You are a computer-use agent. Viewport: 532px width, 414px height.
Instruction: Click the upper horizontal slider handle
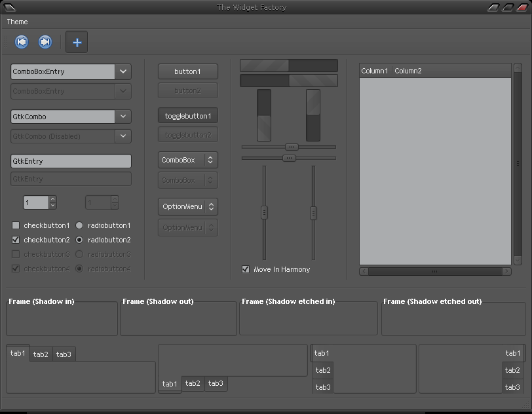292,147
